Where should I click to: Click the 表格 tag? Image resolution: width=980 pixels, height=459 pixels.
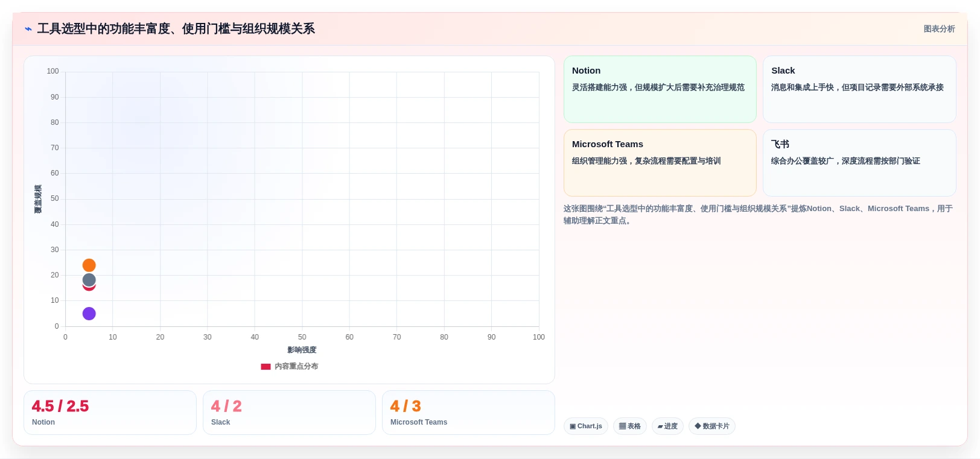pos(629,426)
